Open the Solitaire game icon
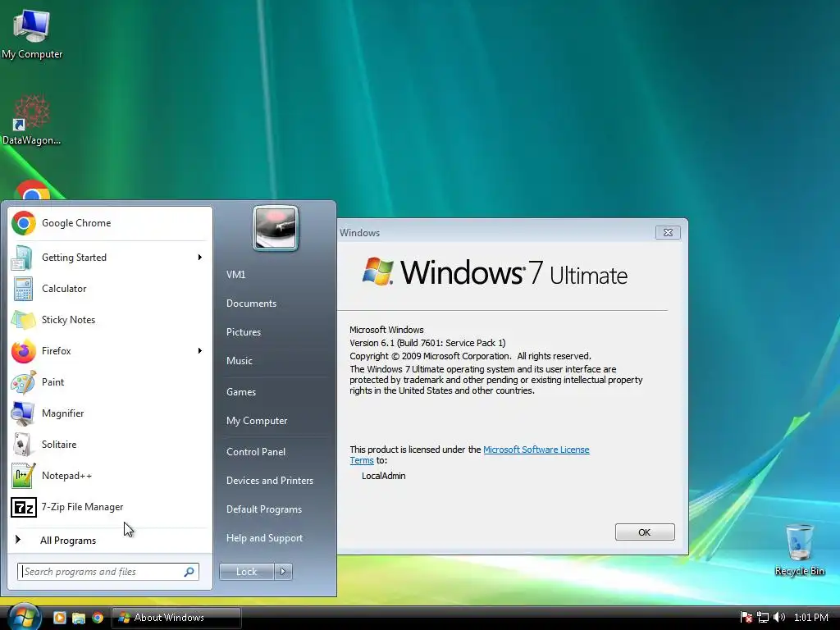 [x=23, y=445]
